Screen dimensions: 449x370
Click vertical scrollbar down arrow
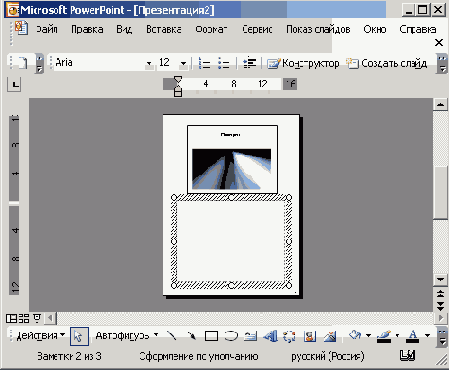click(440, 280)
